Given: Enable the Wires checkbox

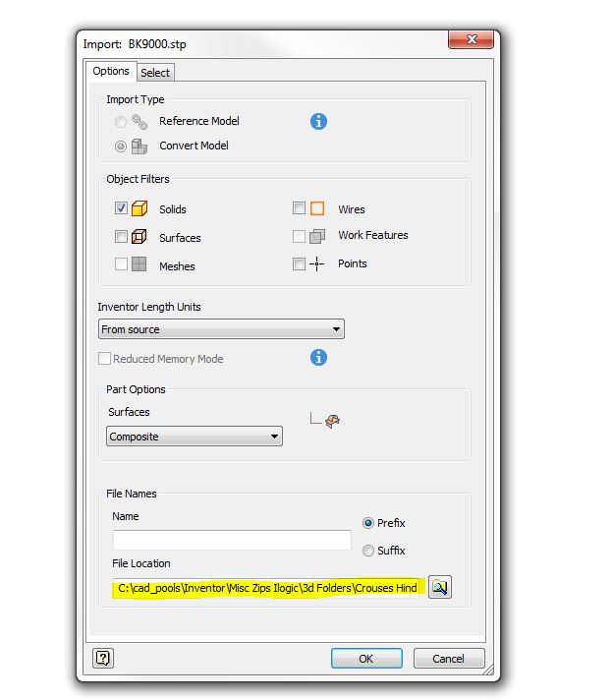Looking at the screenshot, I should [299, 208].
